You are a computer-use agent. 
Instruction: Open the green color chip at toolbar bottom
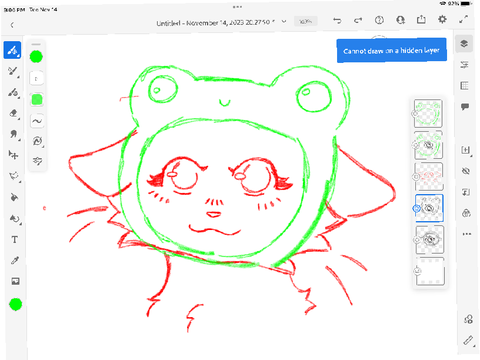[15, 304]
